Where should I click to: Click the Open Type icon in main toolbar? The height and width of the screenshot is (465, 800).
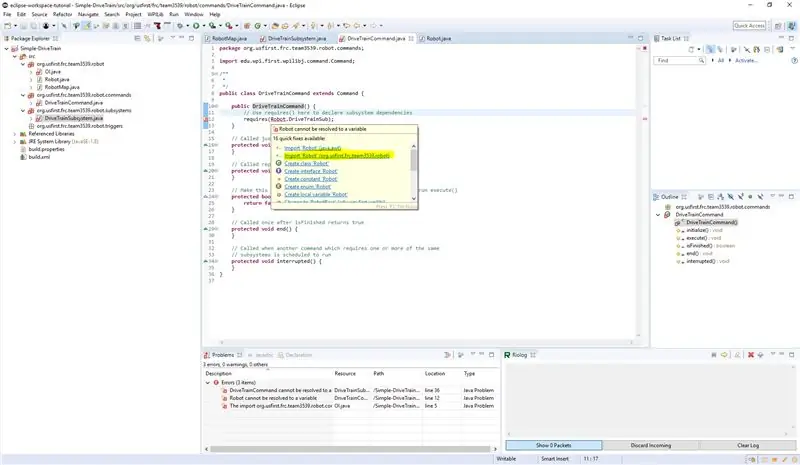(x=275, y=26)
